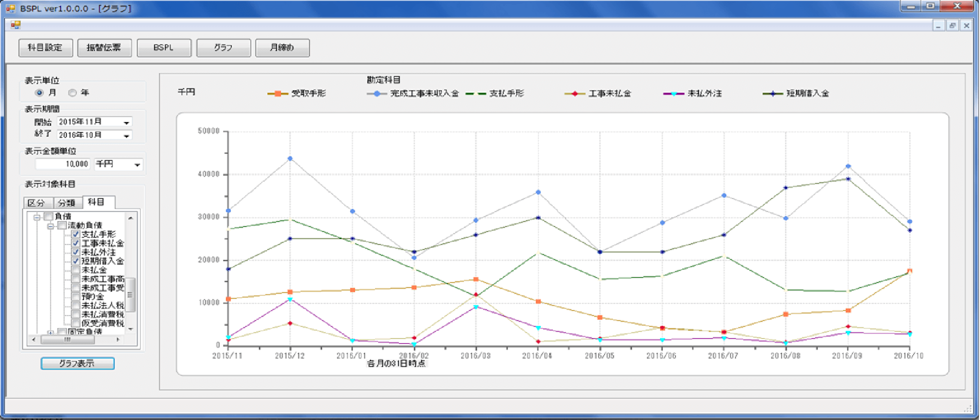
Task: Click the BSPL title bar application icon
Action: click(x=10, y=8)
